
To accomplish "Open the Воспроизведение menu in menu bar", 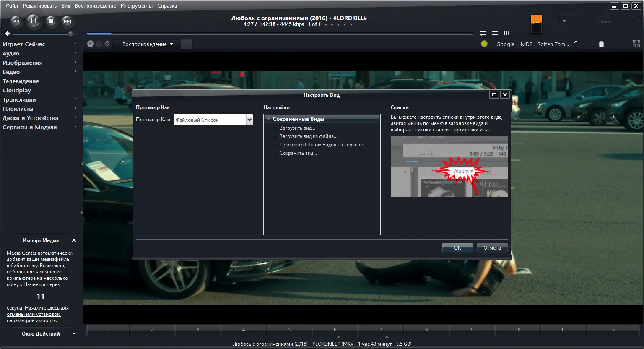I will 95,6.
